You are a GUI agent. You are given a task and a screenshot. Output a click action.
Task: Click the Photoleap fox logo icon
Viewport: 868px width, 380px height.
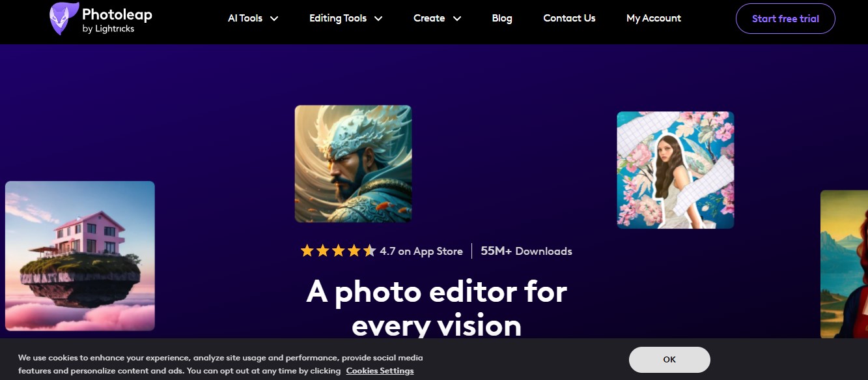pyautogui.click(x=64, y=18)
